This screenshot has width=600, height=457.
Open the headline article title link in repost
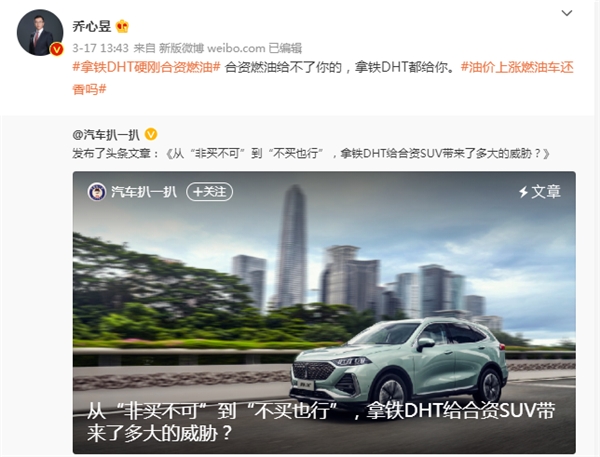click(x=358, y=153)
